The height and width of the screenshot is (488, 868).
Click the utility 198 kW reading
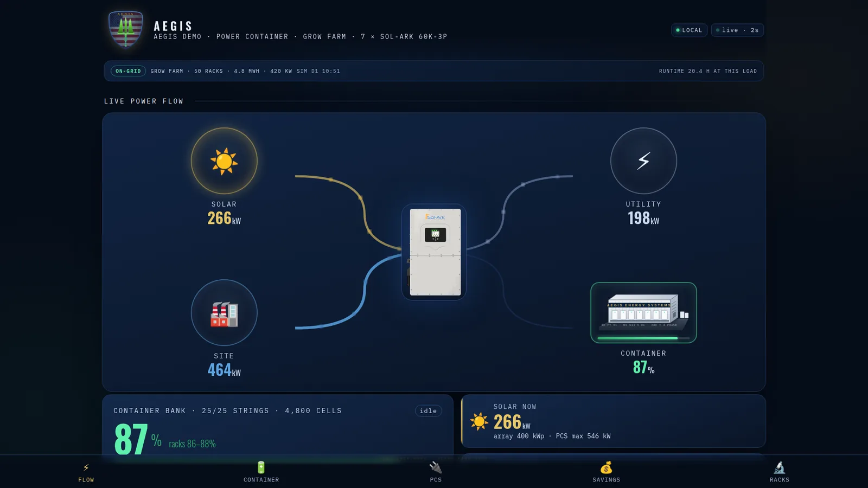coord(643,218)
